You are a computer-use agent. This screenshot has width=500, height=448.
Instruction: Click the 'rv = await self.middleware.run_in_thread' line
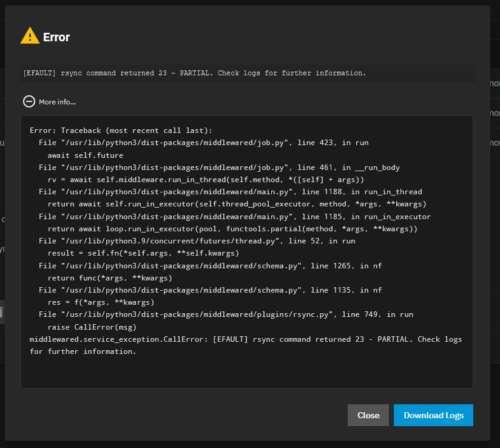point(206,180)
